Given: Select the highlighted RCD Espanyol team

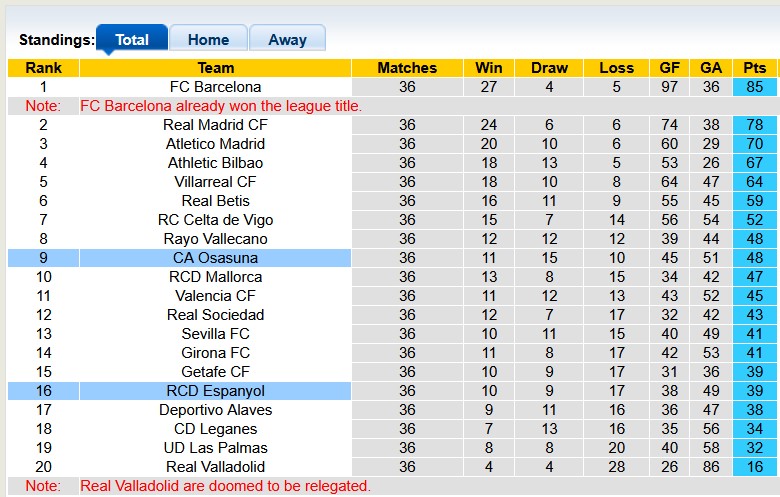Looking at the screenshot, I should [x=215, y=391].
